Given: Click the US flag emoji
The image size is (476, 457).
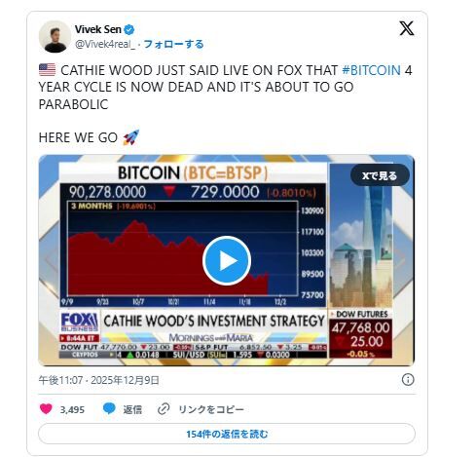Looking at the screenshot, I should point(47,70).
